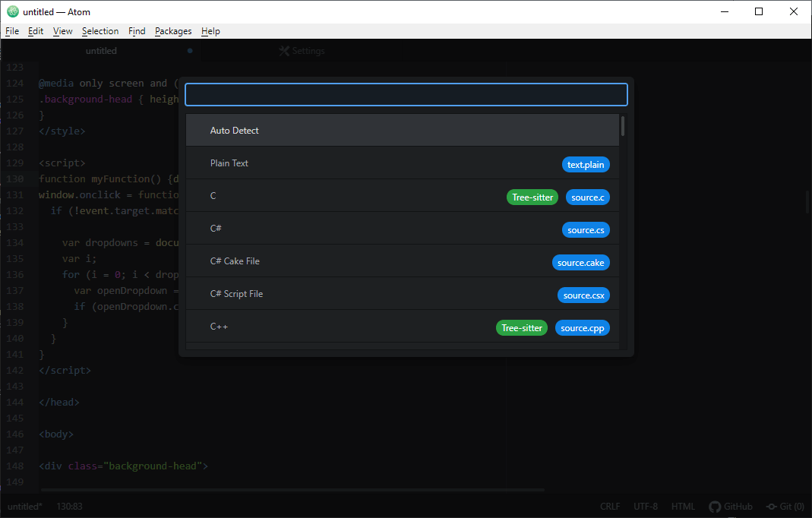
Task: Click the source.cs scope badge
Action: tap(586, 230)
